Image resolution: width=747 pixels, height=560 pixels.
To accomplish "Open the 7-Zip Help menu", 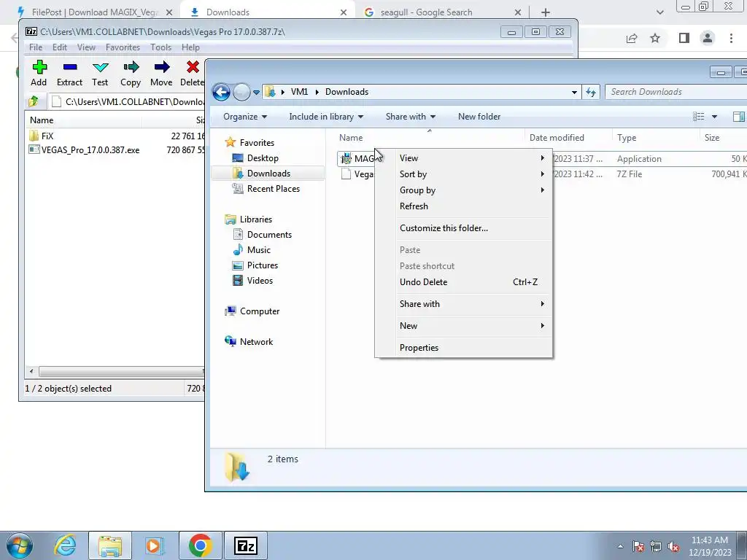I will tap(190, 47).
